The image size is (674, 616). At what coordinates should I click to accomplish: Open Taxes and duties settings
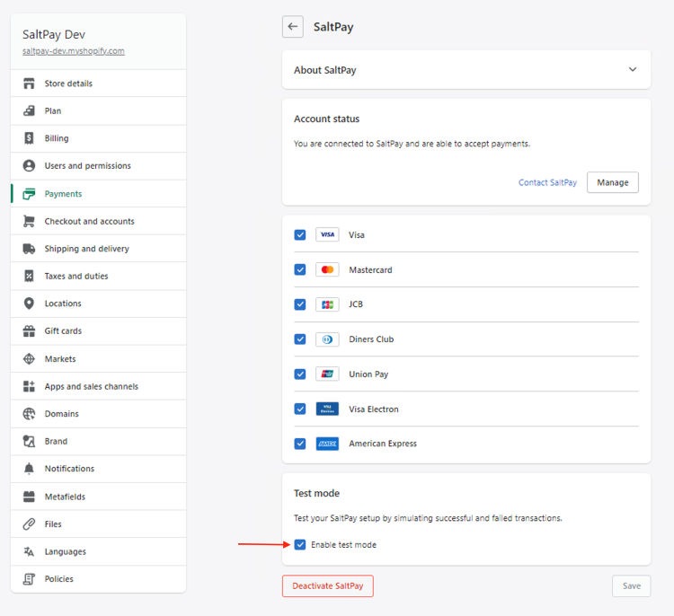click(x=99, y=277)
